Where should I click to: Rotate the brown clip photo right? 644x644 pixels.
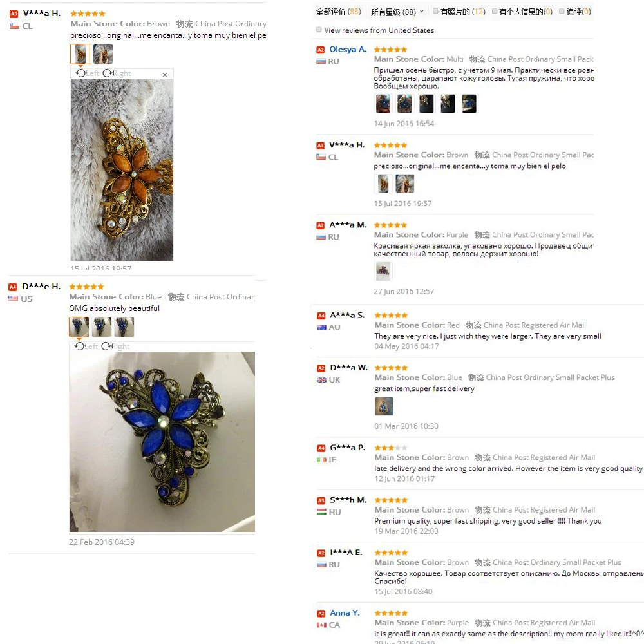point(117,73)
